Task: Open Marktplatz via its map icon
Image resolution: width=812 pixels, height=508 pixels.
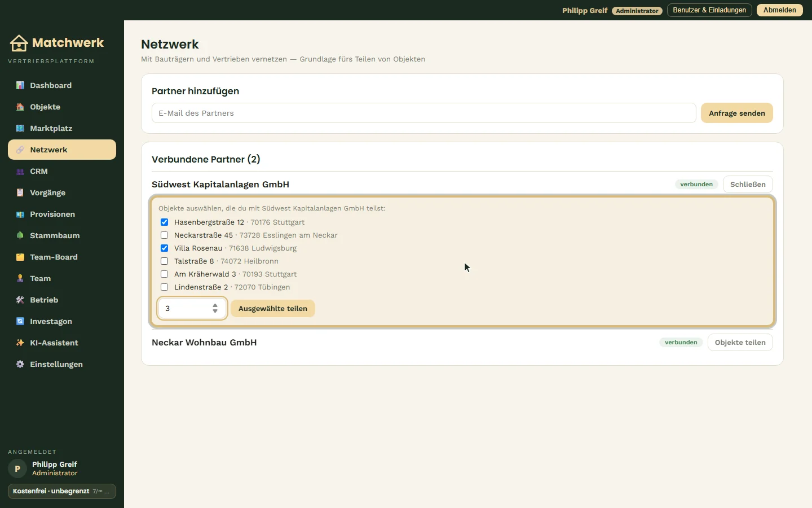Action: point(20,128)
